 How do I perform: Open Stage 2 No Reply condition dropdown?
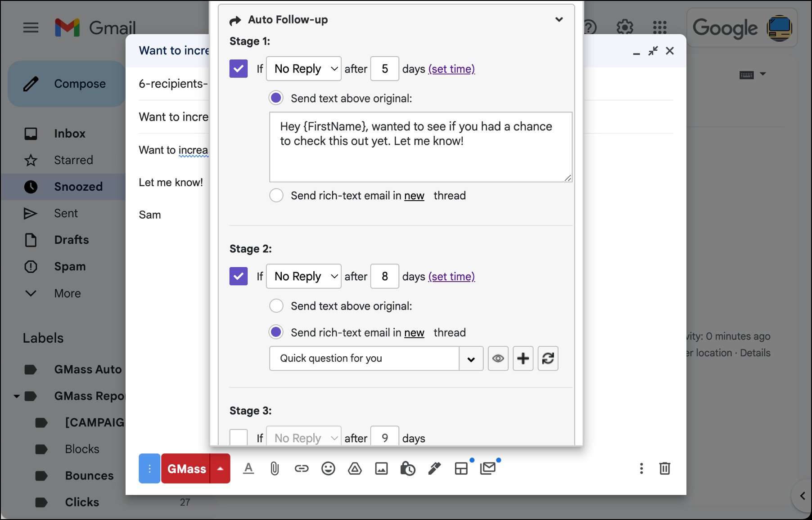(304, 276)
